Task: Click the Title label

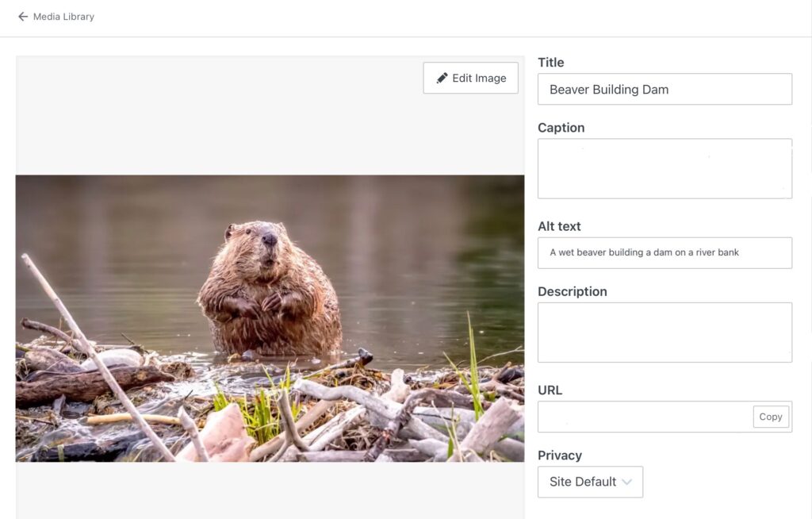Action: pos(550,62)
